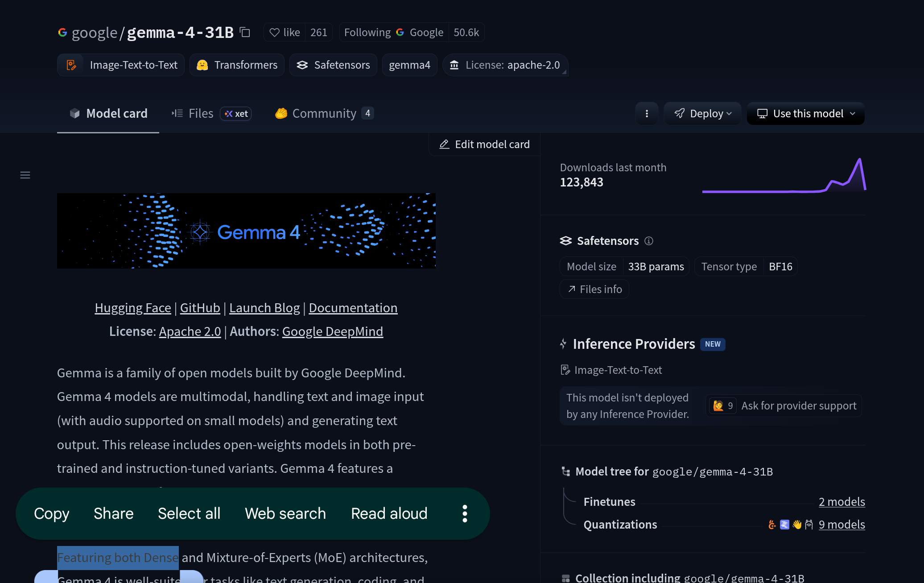
Task: Tap Copy in the text selection toolbar
Action: 51,513
